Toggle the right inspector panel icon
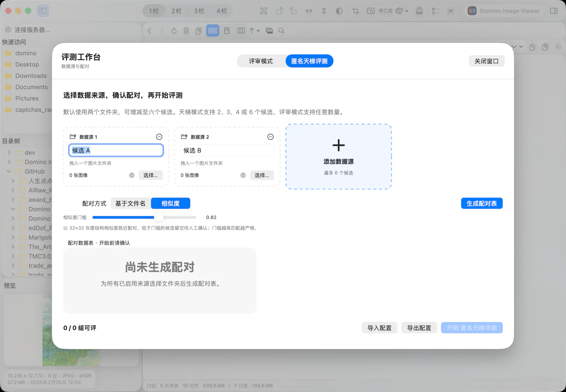 coord(554,11)
